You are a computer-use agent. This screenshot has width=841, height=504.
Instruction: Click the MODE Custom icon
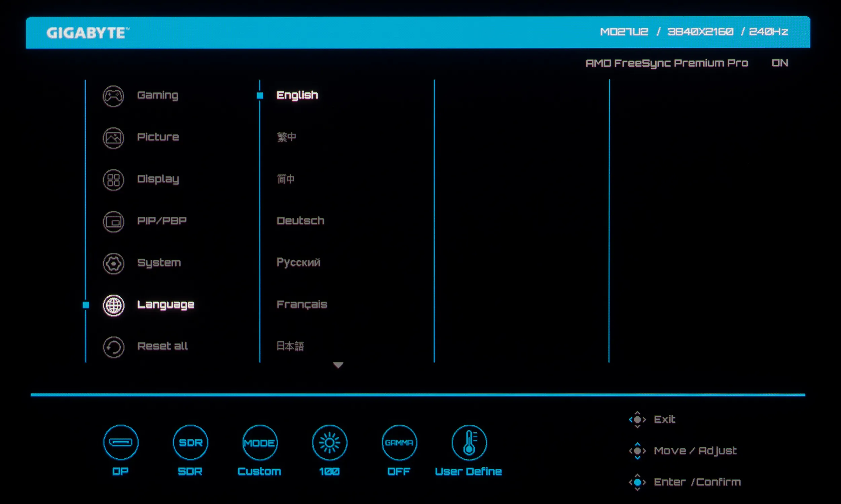260,442
